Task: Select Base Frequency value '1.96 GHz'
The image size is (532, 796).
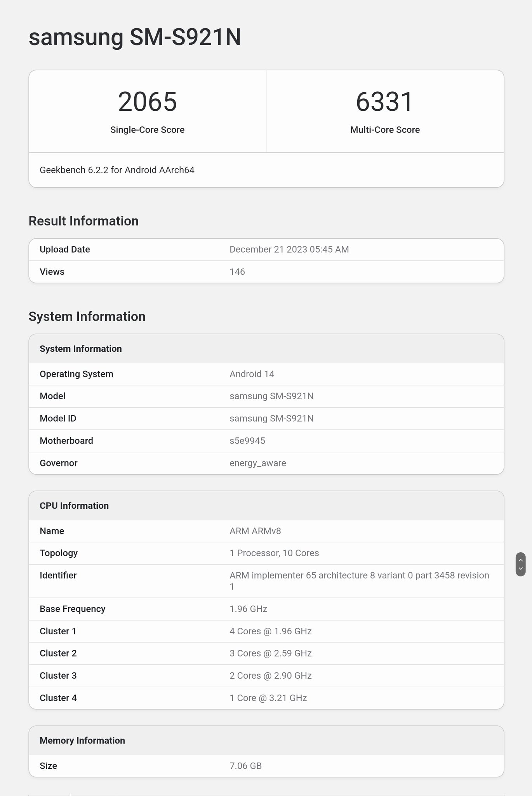Action: 249,609
